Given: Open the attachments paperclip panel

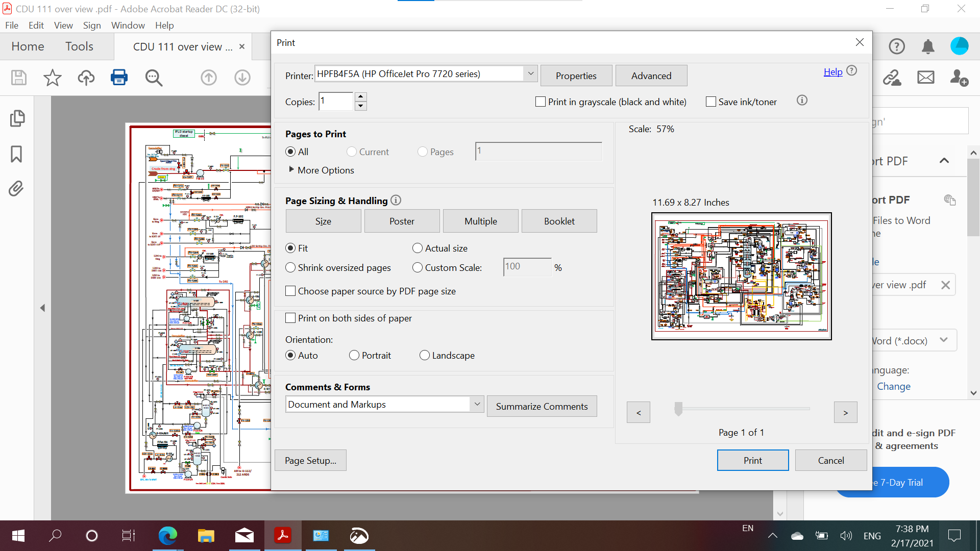Looking at the screenshot, I should pyautogui.click(x=16, y=189).
